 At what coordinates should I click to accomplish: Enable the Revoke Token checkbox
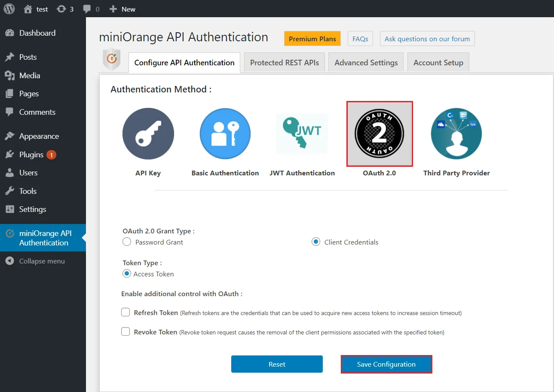[125, 331]
